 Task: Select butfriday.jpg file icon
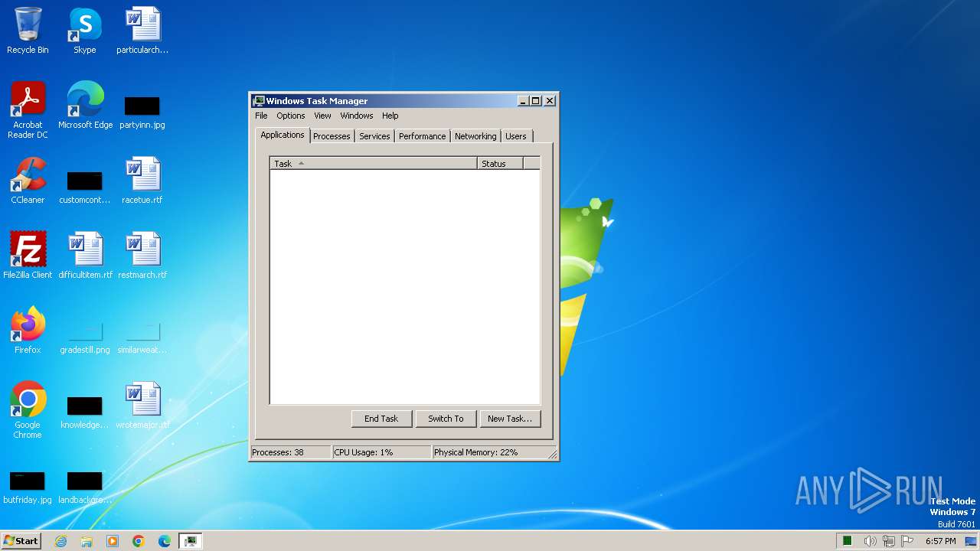[x=28, y=487]
